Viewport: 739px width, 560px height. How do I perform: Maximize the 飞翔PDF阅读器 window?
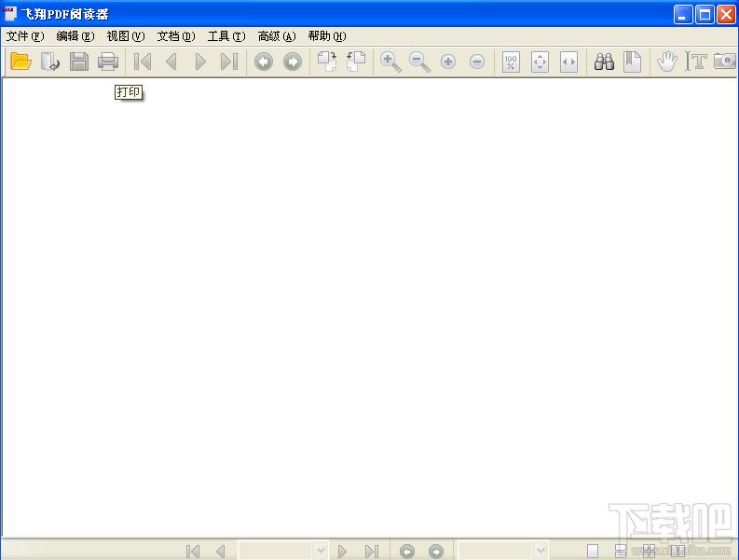[705, 15]
